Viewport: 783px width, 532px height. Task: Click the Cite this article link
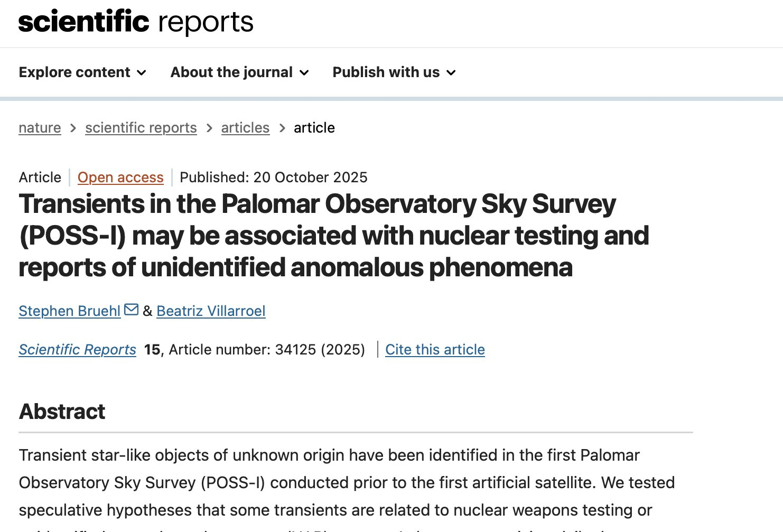coord(435,350)
